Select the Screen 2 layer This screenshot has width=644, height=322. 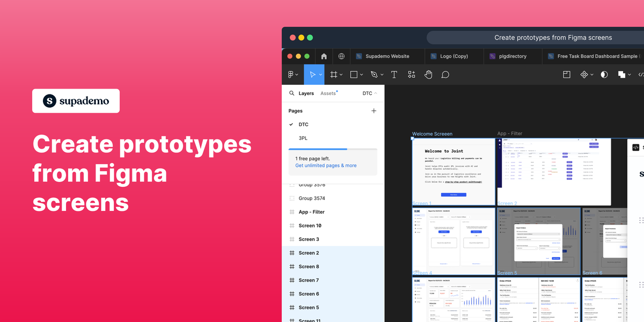pos(308,252)
